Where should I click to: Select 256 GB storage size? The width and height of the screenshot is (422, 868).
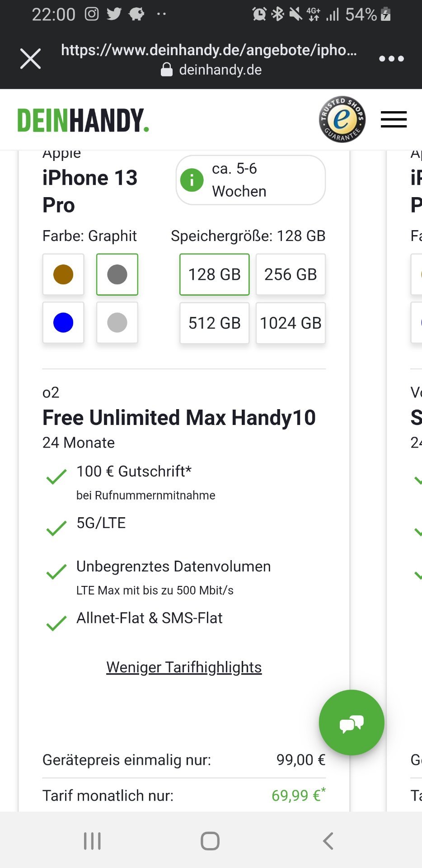click(x=291, y=274)
